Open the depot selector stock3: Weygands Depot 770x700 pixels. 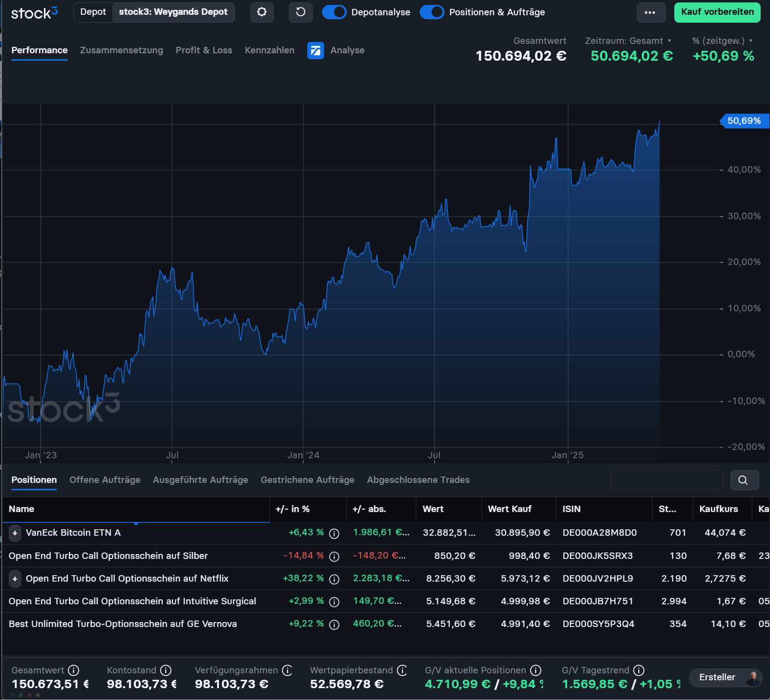click(x=173, y=12)
